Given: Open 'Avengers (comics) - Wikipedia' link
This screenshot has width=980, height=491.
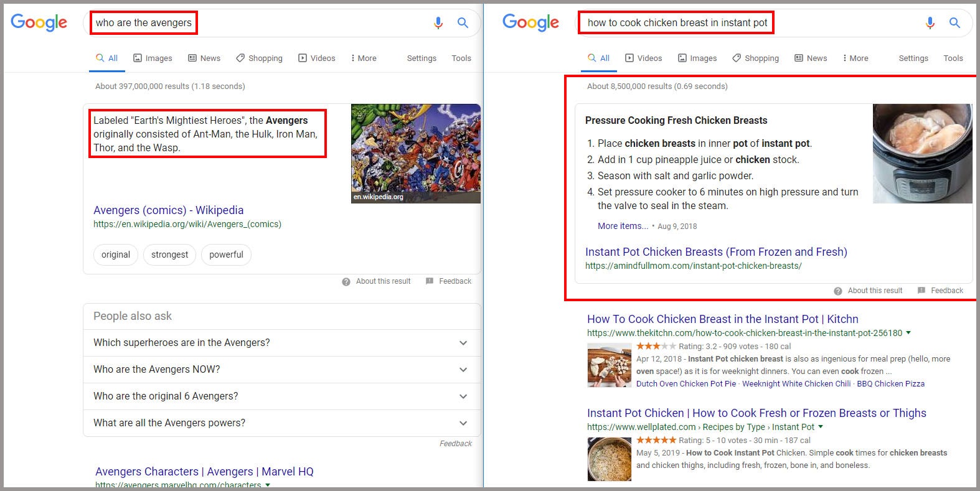Looking at the screenshot, I should click(x=168, y=210).
